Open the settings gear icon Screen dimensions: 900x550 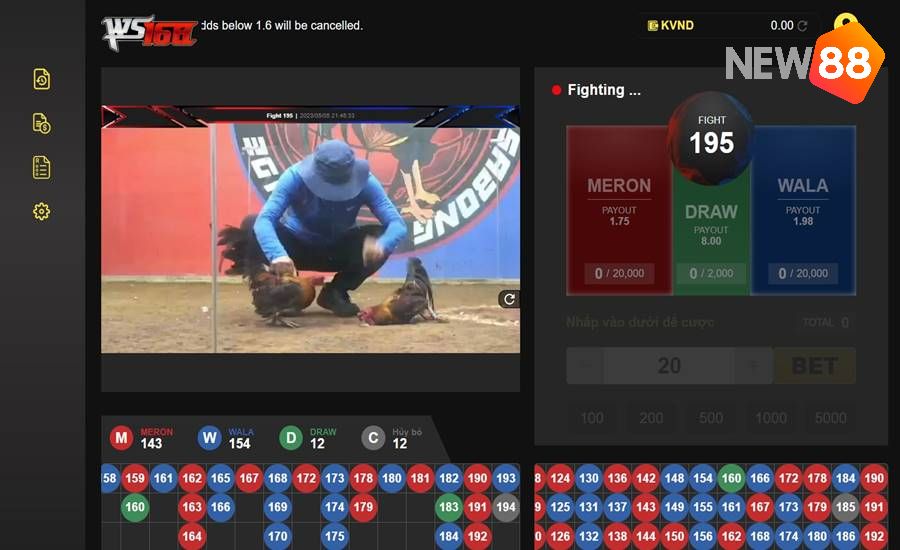pyautogui.click(x=41, y=212)
